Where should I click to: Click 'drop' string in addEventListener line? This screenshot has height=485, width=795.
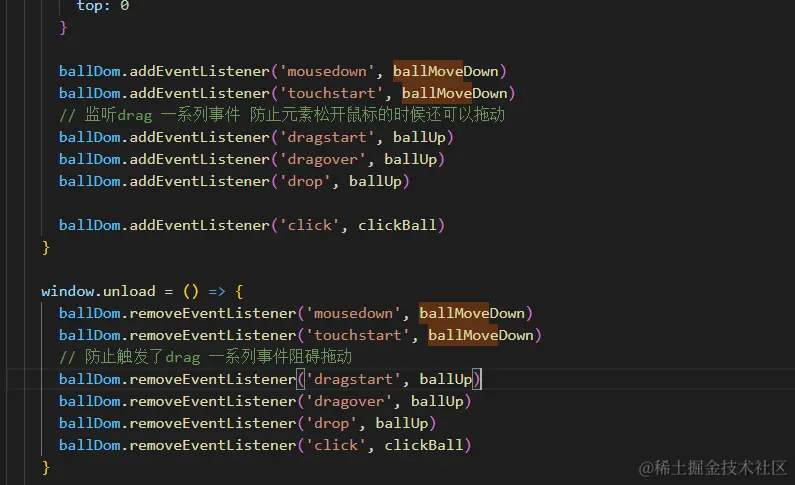(305, 181)
